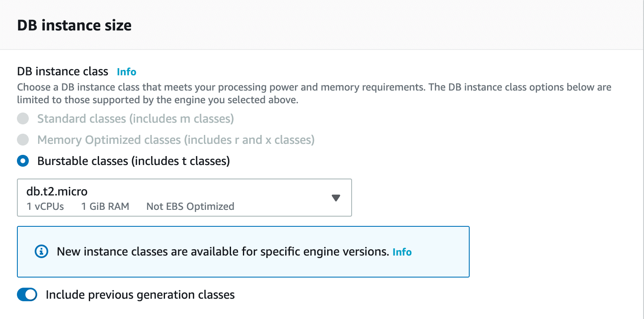Click the "Memory Optimized classes" label text
This screenshot has width=644, height=319.
click(x=176, y=140)
